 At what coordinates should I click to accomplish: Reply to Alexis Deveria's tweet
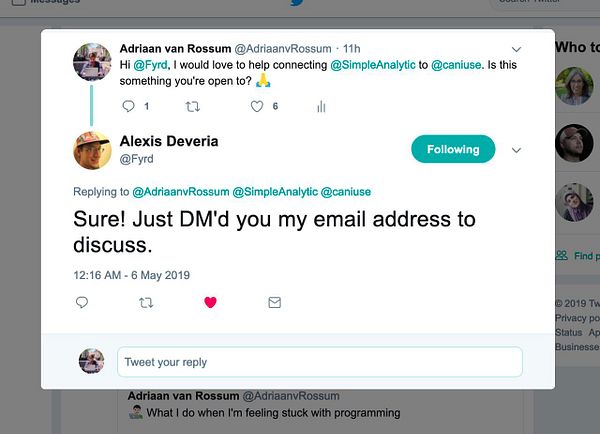[x=82, y=303]
